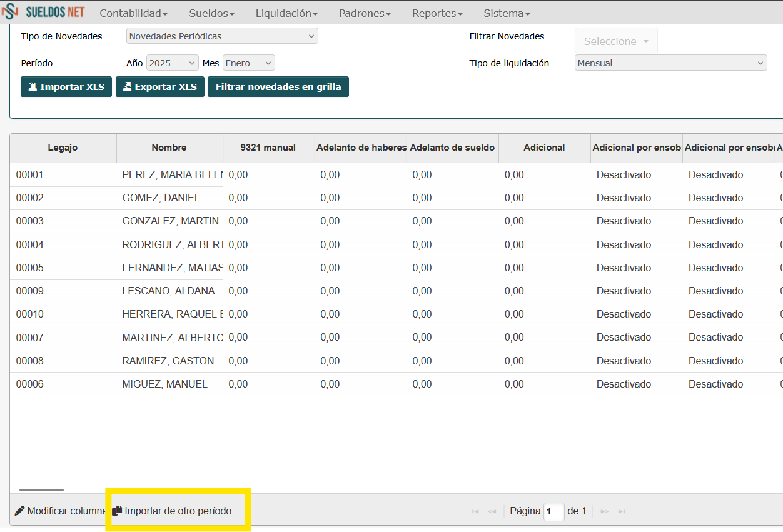Go to the previous grid page
The image size is (783, 532).
pos(492,511)
